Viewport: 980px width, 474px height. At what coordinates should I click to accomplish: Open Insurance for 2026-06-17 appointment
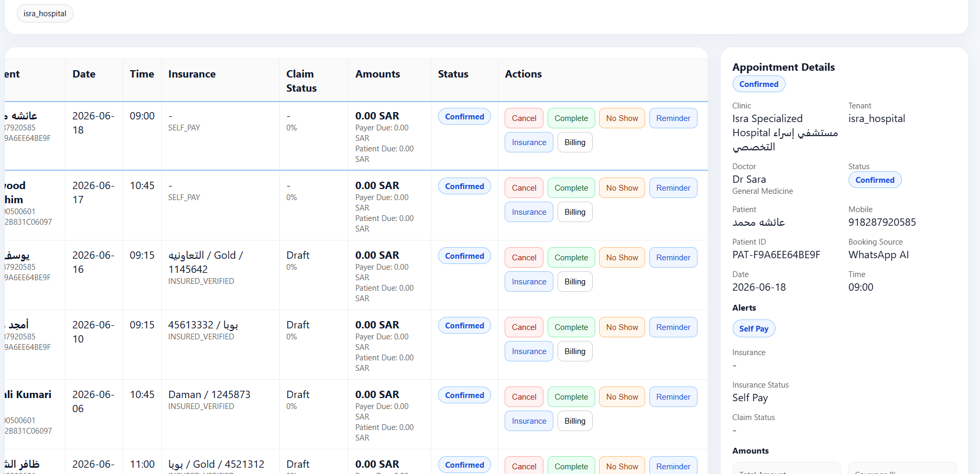point(529,212)
